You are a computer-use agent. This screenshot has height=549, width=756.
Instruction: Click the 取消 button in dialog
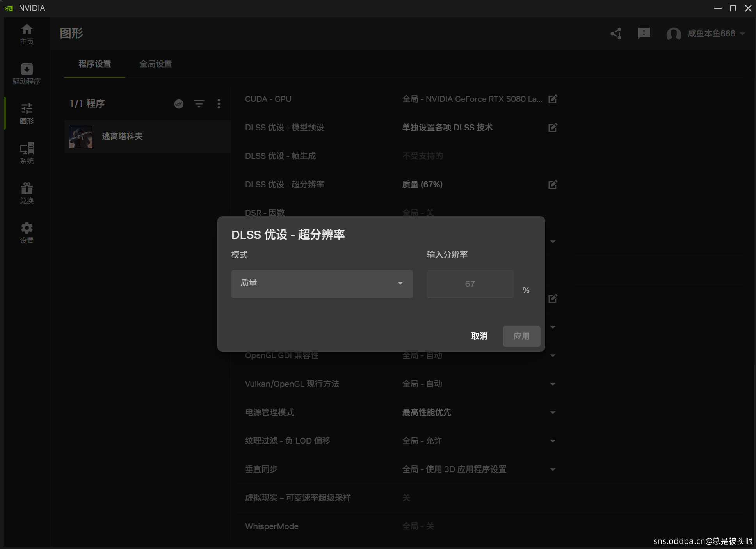[x=479, y=336]
